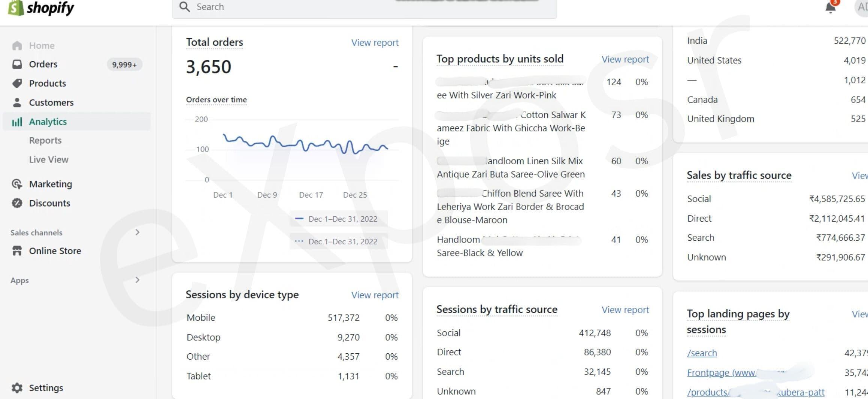This screenshot has height=399, width=868.
Task: Expand the Apps section chevron
Action: 137,280
